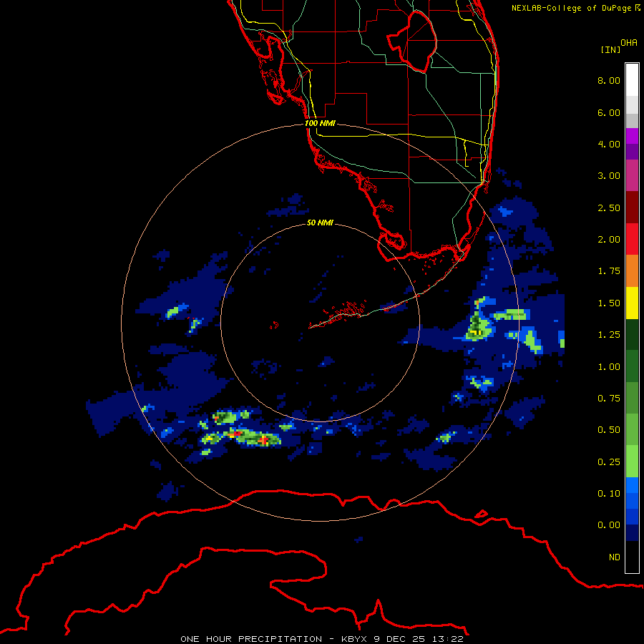
Task: Click the OHA product label
Action: click(x=629, y=42)
